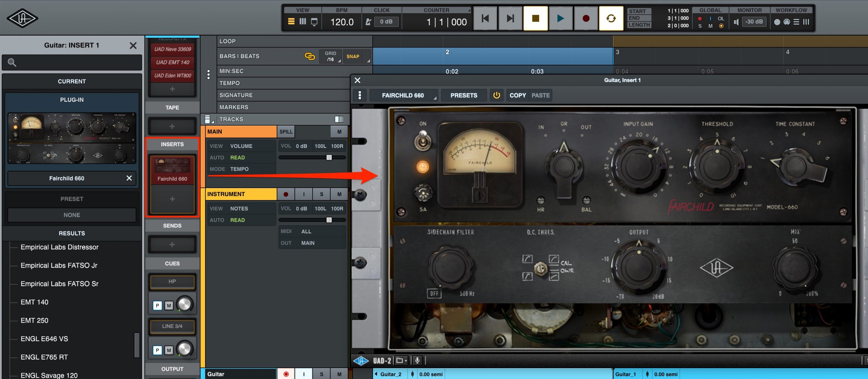
Task: Open the UAD EMT 140 record FX slot
Action: [173, 62]
